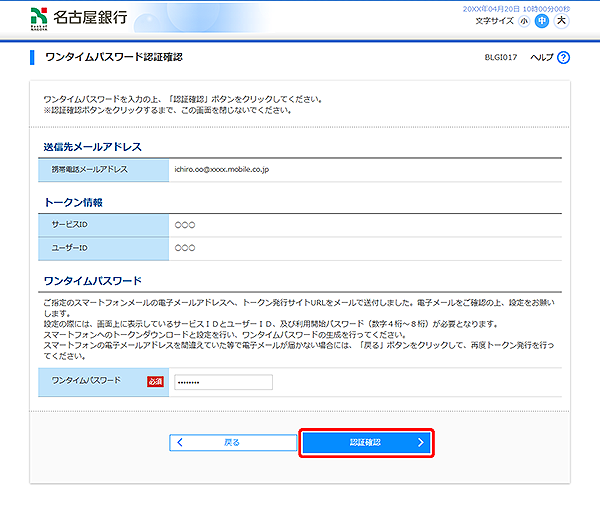The width and height of the screenshot is (600, 505).
Task: Click the left chevron on 戻る button
Action: pyautogui.click(x=180, y=442)
